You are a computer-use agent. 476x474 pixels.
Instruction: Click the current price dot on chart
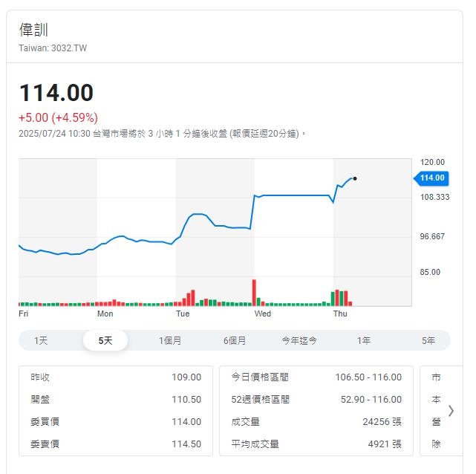click(x=355, y=178)
